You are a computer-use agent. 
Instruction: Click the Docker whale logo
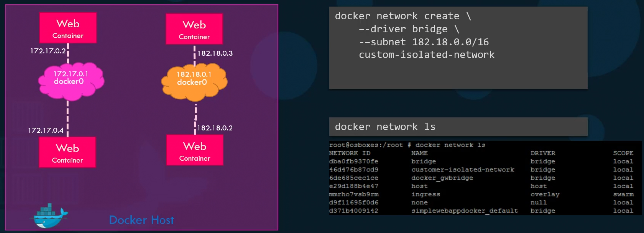[50, 216]
